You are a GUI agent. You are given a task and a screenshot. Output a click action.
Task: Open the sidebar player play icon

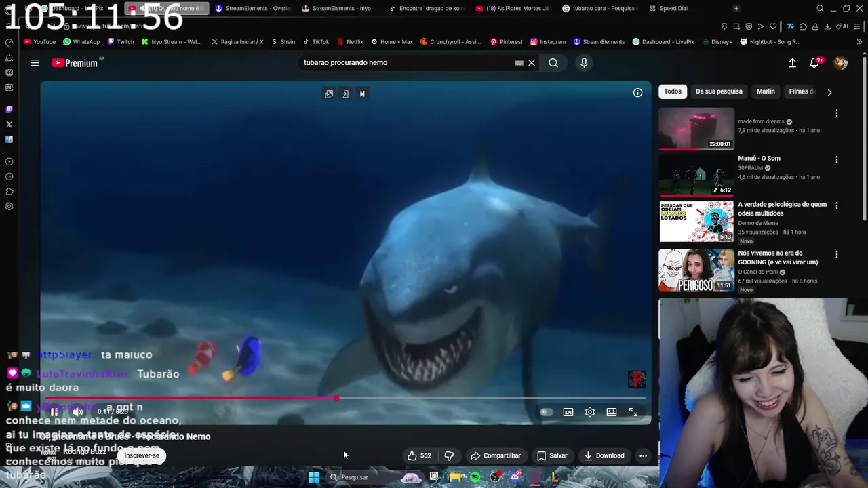tap(9, 162)
